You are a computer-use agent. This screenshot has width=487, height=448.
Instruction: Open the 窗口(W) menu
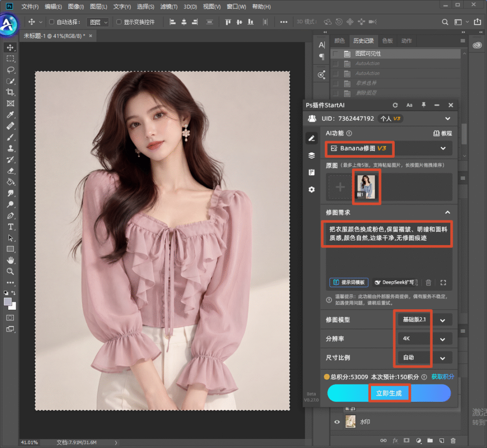[236, 7]
